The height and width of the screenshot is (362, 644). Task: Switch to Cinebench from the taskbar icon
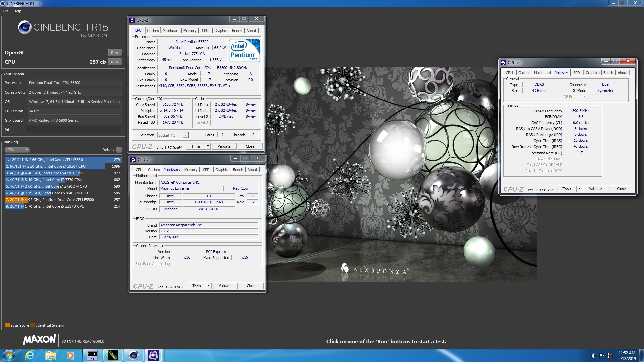(133, 355)
